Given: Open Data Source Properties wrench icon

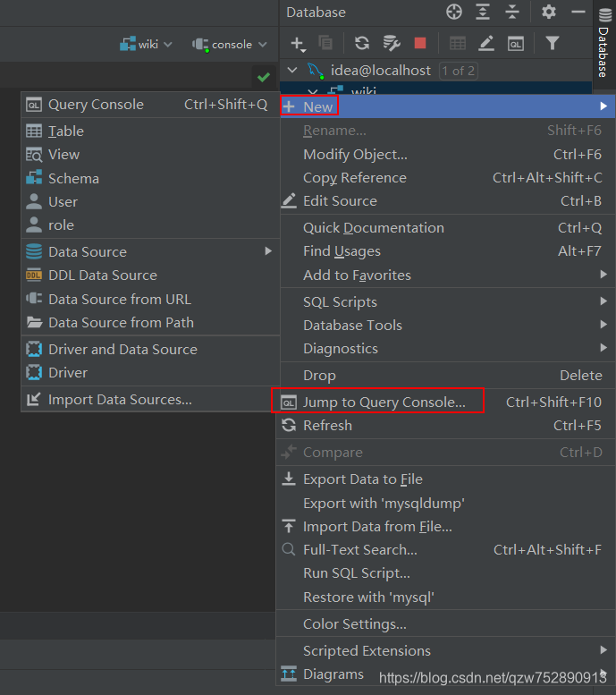Looking at the screenshot, I should click(x=392, y=43).
